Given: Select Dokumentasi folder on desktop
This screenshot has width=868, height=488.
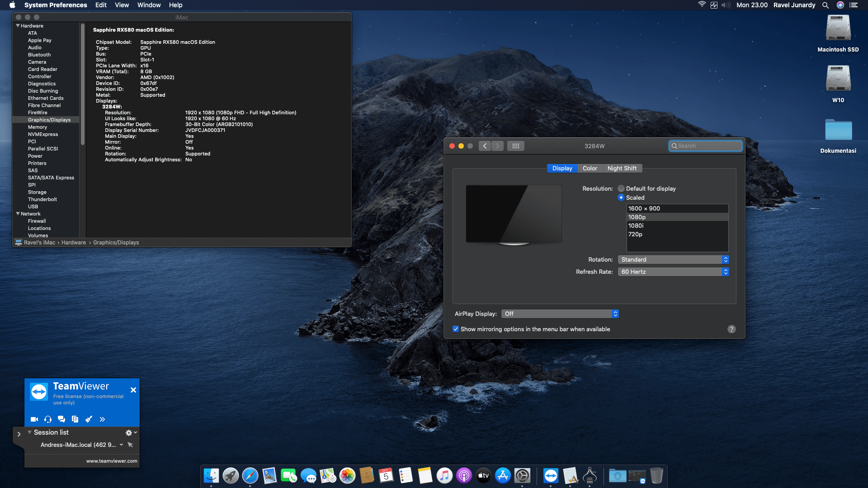Looking at the screenshot, I should 838,136.
